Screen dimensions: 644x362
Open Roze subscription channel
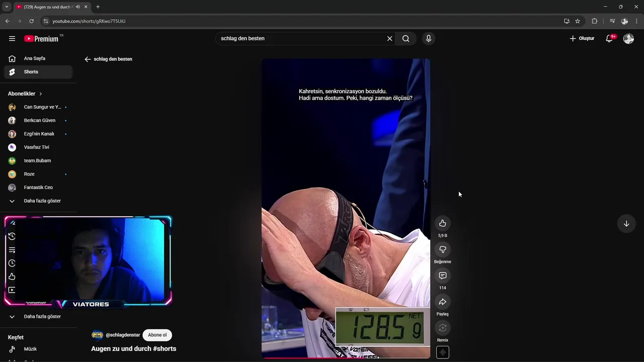pos(38,174)
